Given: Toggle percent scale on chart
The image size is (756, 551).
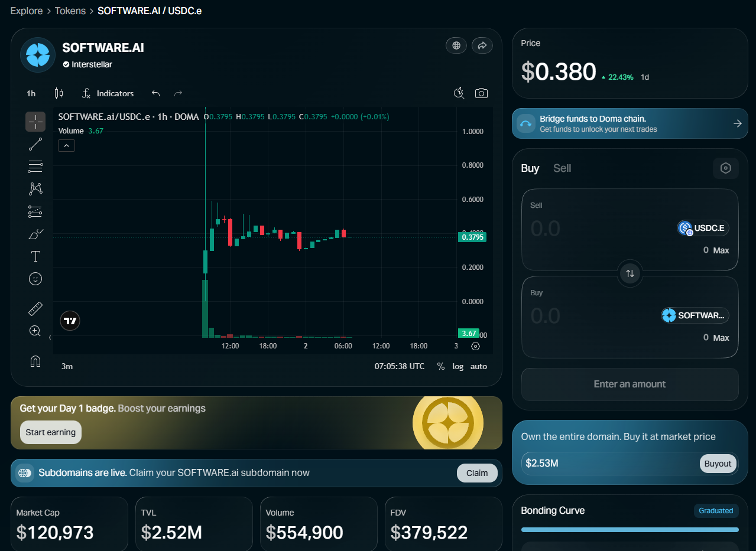Looking at the screenshot, I should (x=440, y=366).
